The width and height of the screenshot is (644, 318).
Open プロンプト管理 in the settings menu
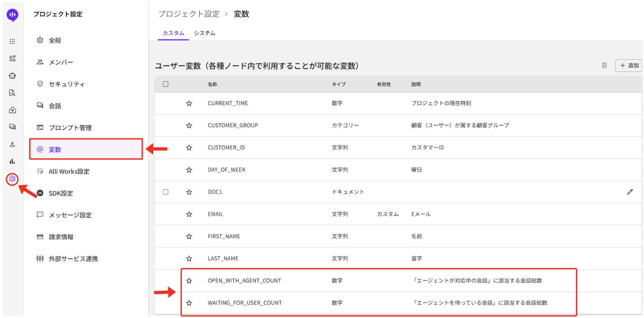click(70, 128)
